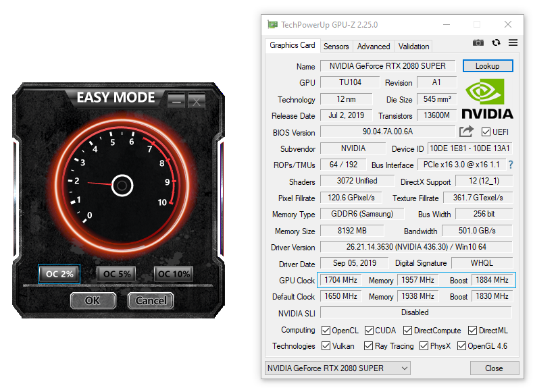
Task: Click the Bus Interface question mark
Action: pyautogui.click(x=511, y=165)
